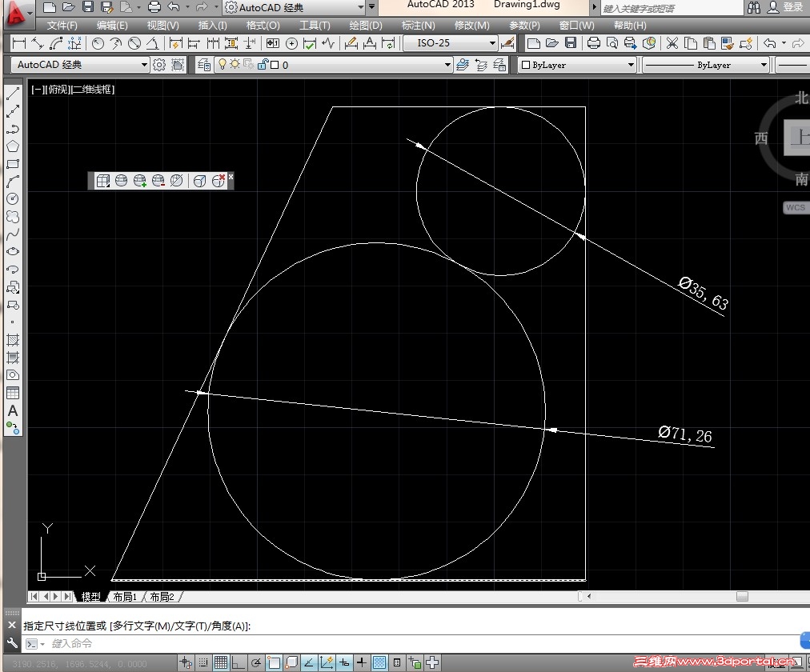Expand the Quick Access workspace dropdown
The height and width of the screenshot is (672, 810).
pyautogui.click(x=360, y=7)
